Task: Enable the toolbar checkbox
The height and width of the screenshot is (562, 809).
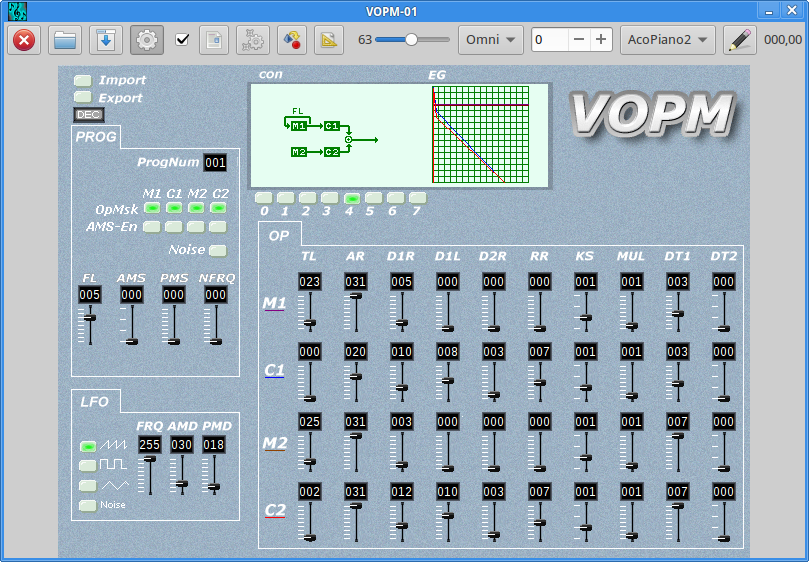Action: pyautogui.click(x=182, y=40)
